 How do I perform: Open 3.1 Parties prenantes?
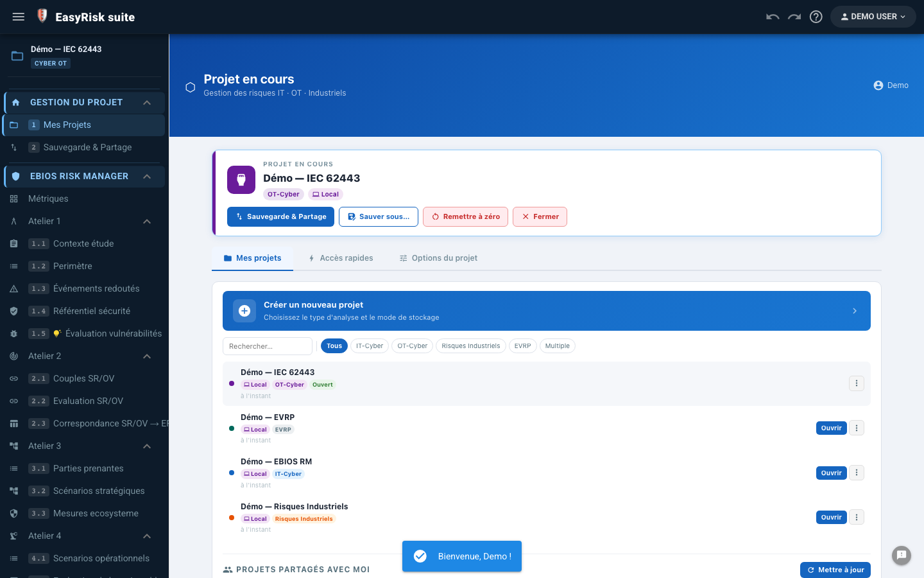84,468
